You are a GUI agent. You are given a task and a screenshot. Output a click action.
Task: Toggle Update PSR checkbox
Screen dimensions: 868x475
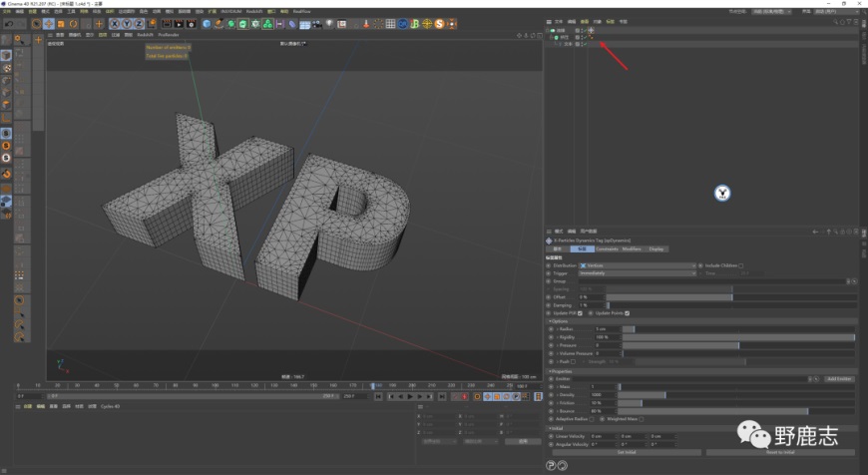[580, 313]
